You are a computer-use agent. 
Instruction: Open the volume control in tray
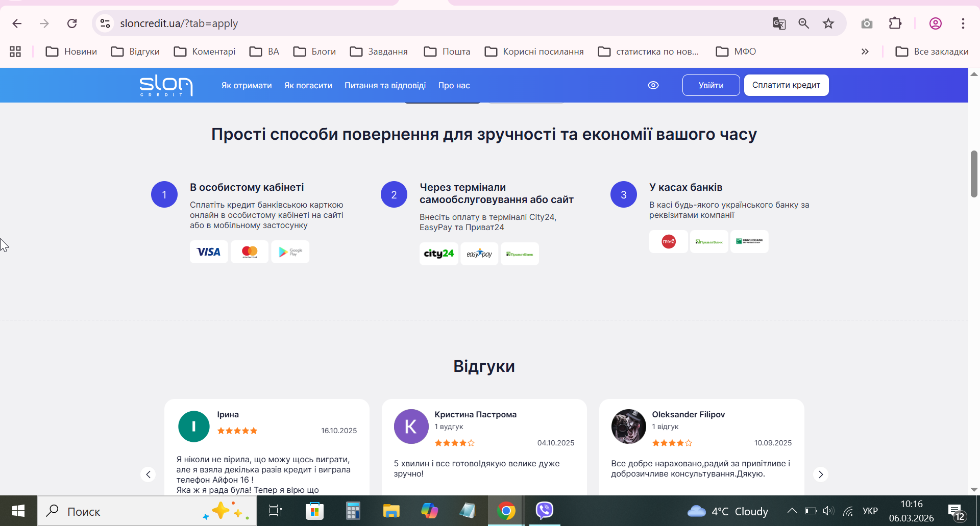828,511
